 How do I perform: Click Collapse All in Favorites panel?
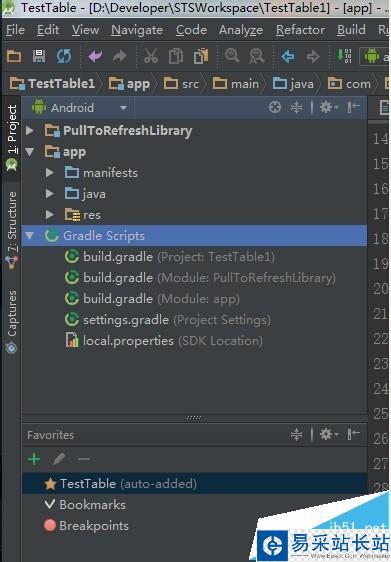tap(296, 434)
